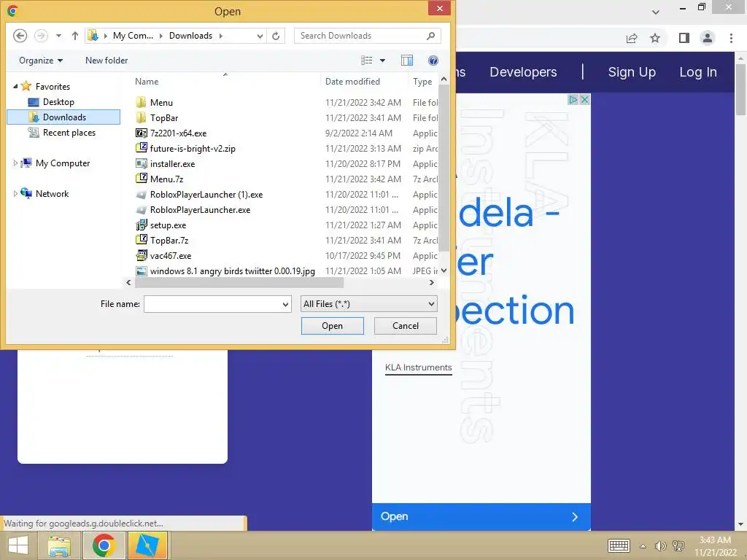Select 7z2201-x64.exe file icon
Image resolution: width=747 pixels, height=560 pixels.
click(x=141, y=133)
